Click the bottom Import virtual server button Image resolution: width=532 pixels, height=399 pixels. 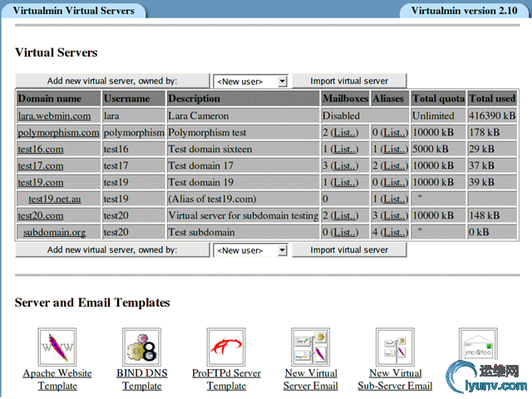(x=349, y=249)
